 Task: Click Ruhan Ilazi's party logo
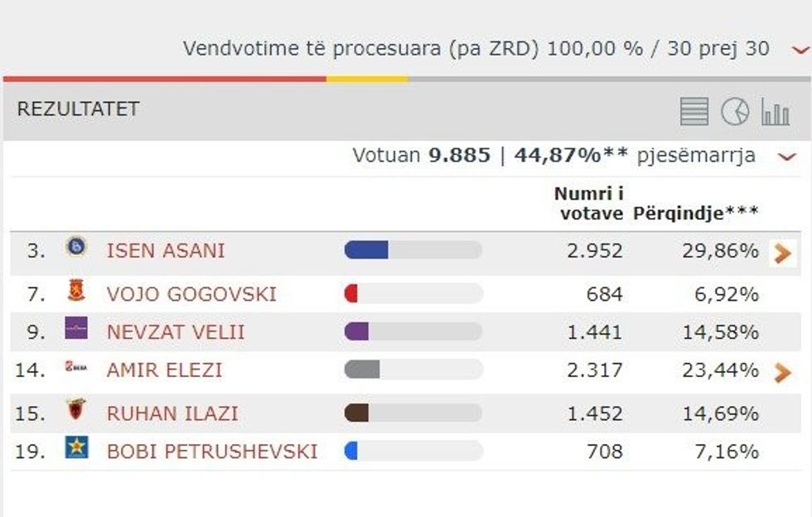(x=76, y=409)
